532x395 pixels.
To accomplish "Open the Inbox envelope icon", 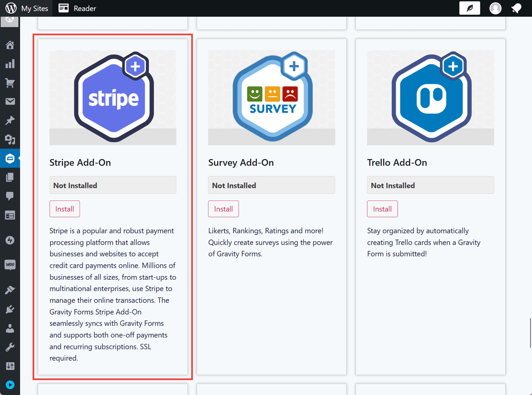I will [x=10, y=101].
